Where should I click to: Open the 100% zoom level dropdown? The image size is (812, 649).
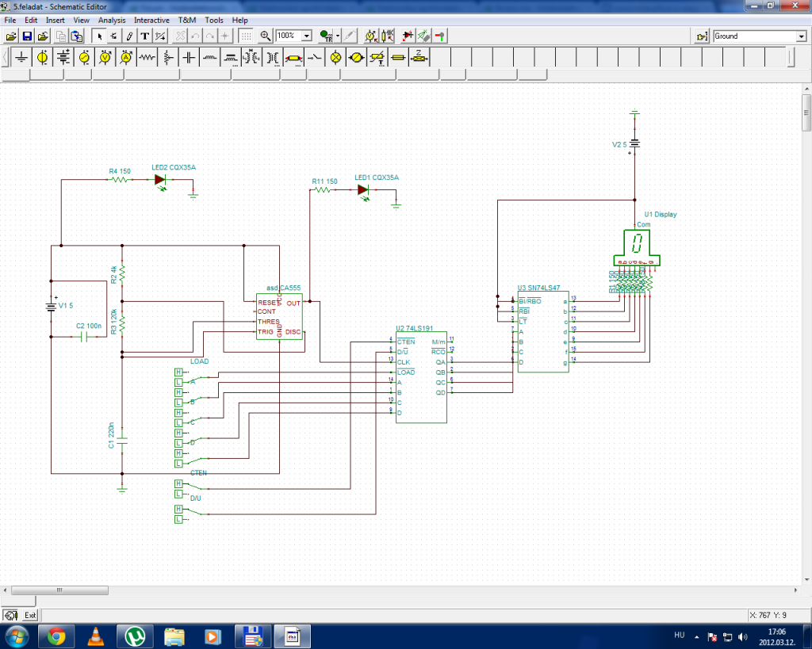pyautogui.click(x=307, y=36)
